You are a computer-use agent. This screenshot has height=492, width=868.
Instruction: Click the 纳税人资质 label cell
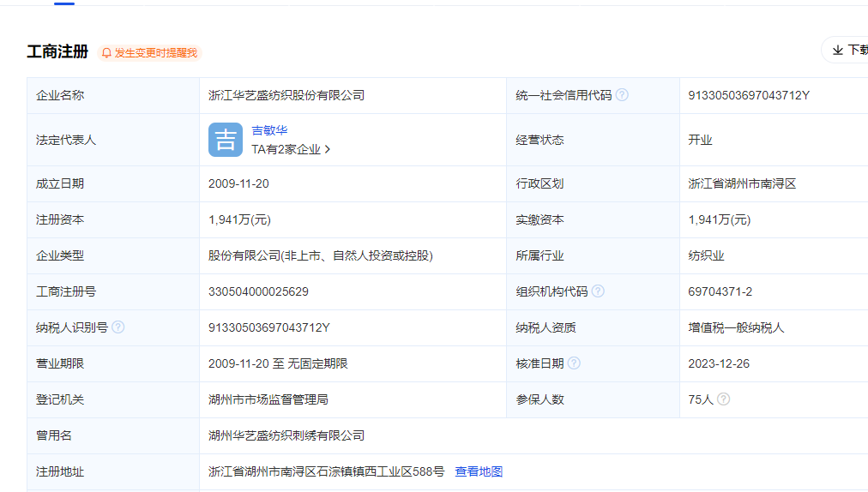(x=593, y=327)
